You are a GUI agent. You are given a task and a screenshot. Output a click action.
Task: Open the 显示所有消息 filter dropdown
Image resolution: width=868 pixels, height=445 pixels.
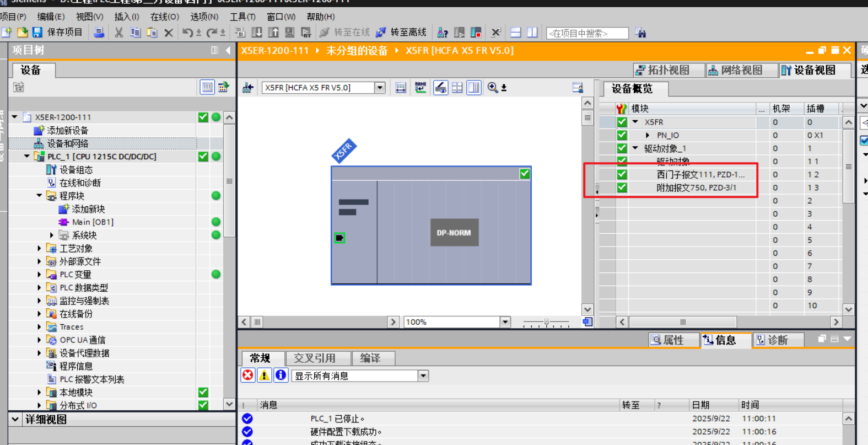click(x=423, y=376)
